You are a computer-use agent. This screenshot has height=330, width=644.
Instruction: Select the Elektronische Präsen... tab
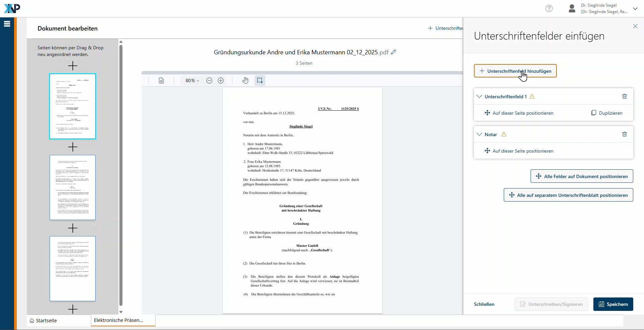tap(119, 320)
